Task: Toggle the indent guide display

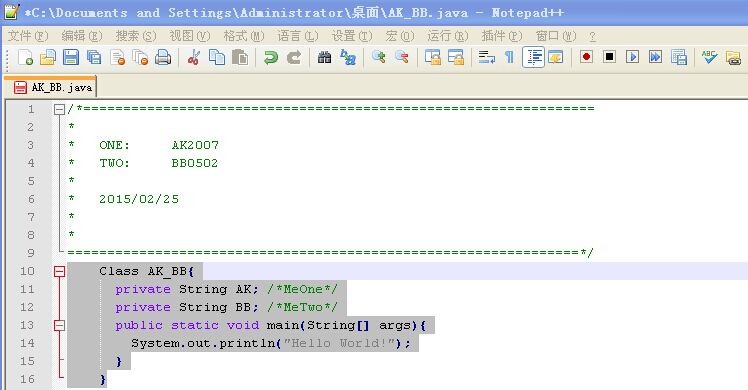Action: tap(533, 57)
